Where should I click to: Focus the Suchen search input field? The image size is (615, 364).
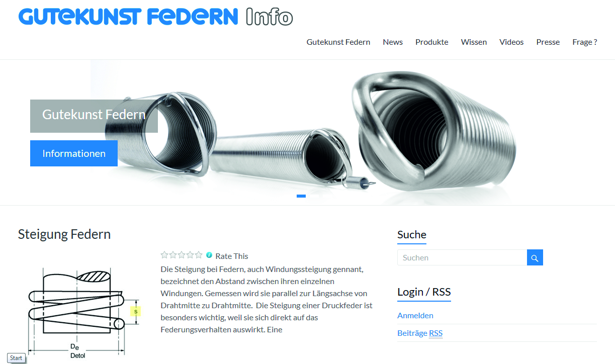[x=462, y=257]
